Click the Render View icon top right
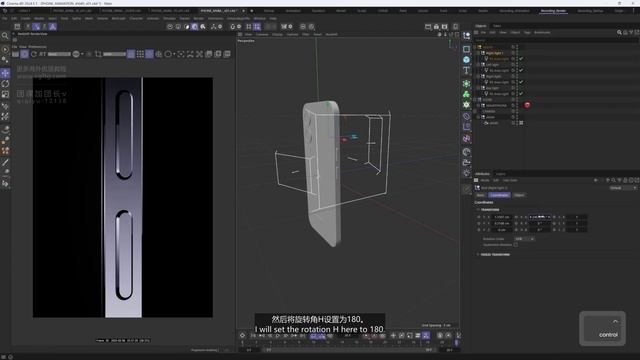Viewport: 640px width, 360px height. [428, 27]
